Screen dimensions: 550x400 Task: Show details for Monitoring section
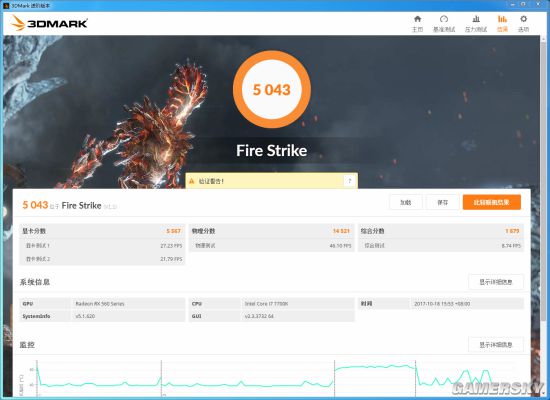(x=496, y=345)
